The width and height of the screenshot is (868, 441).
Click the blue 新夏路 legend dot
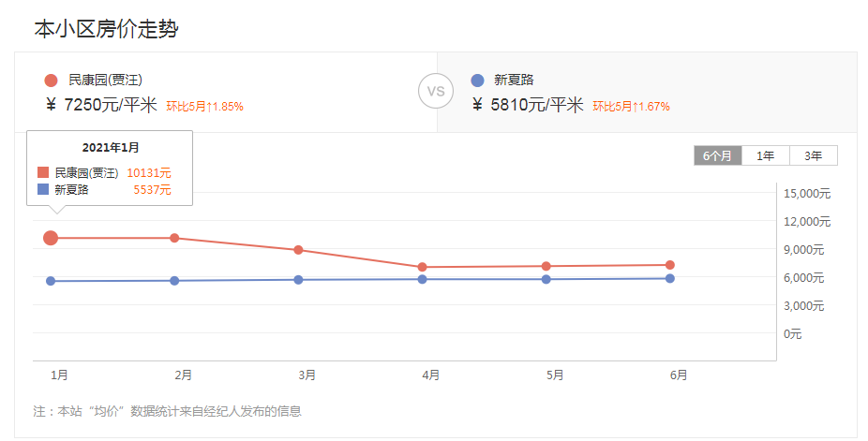[477, 81]
